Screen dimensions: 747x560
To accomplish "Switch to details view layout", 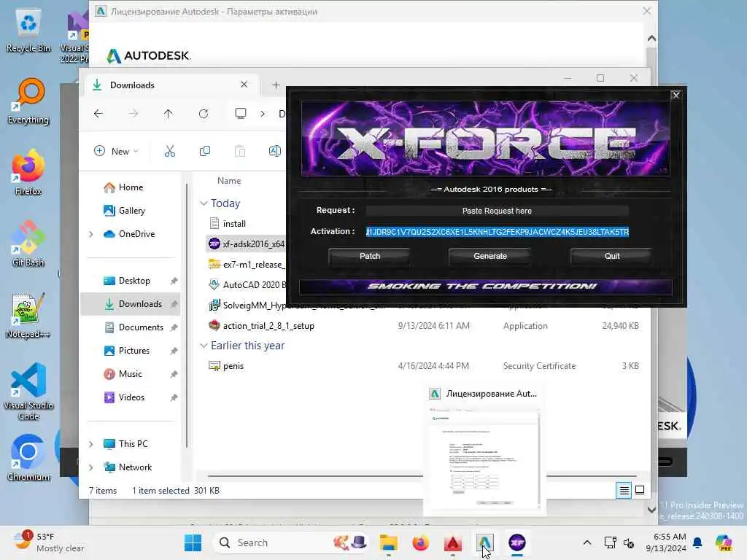I will [x=624, y=490].
